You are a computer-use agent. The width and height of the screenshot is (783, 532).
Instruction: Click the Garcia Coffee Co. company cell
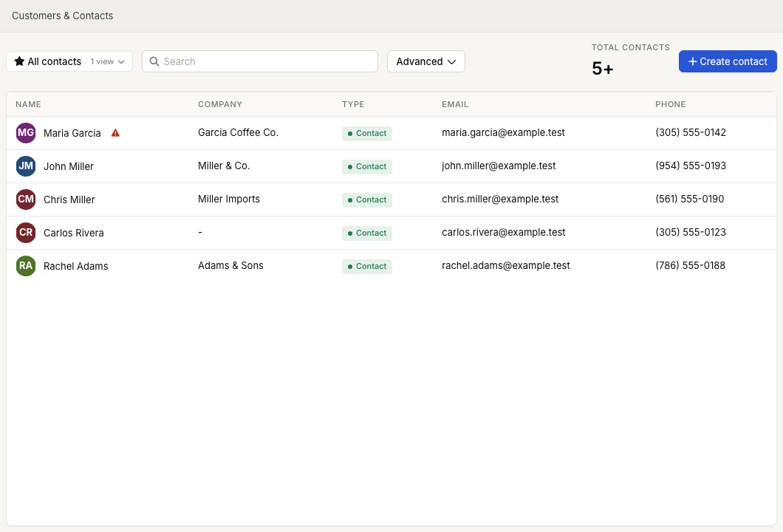238,132
